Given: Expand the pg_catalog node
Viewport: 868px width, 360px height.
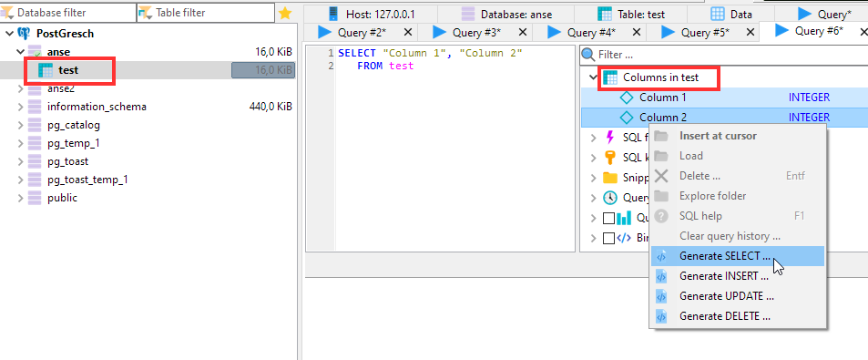Looking at the screenshot, I should [x=20, y=125].
